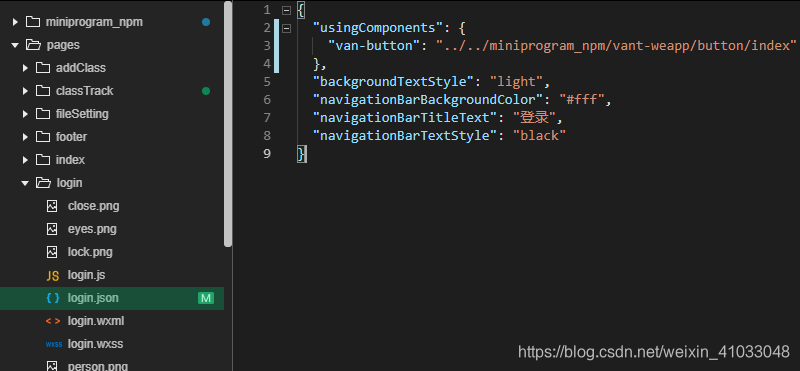This screenshot has height=371, width=800.
Task: Select the login folder name
Action: [69, 183]
